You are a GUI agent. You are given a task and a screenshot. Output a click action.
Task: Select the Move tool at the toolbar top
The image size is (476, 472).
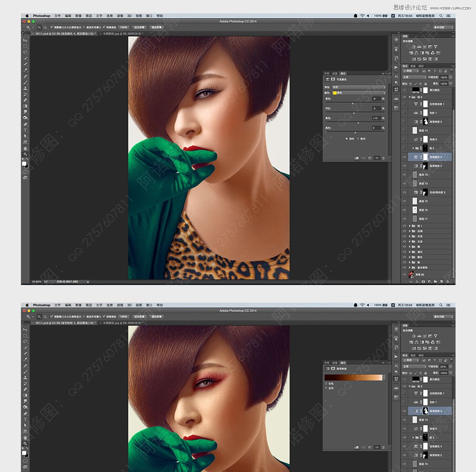click(25, 39)
